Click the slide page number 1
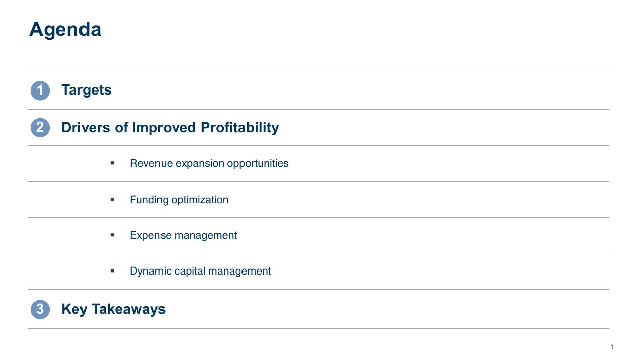This screenshot has width=644, height=362. pos(612,347)
